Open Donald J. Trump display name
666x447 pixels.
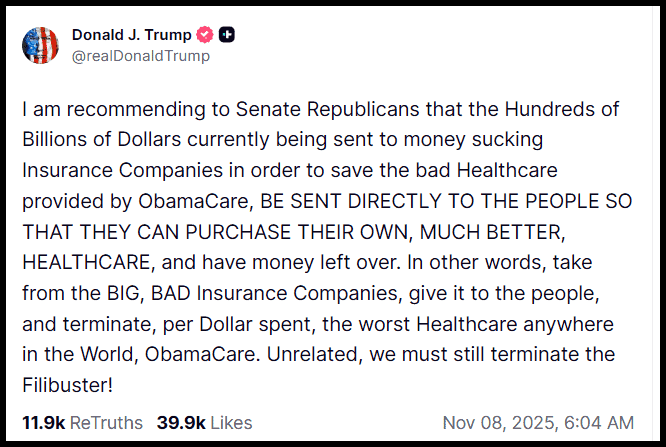132,35
